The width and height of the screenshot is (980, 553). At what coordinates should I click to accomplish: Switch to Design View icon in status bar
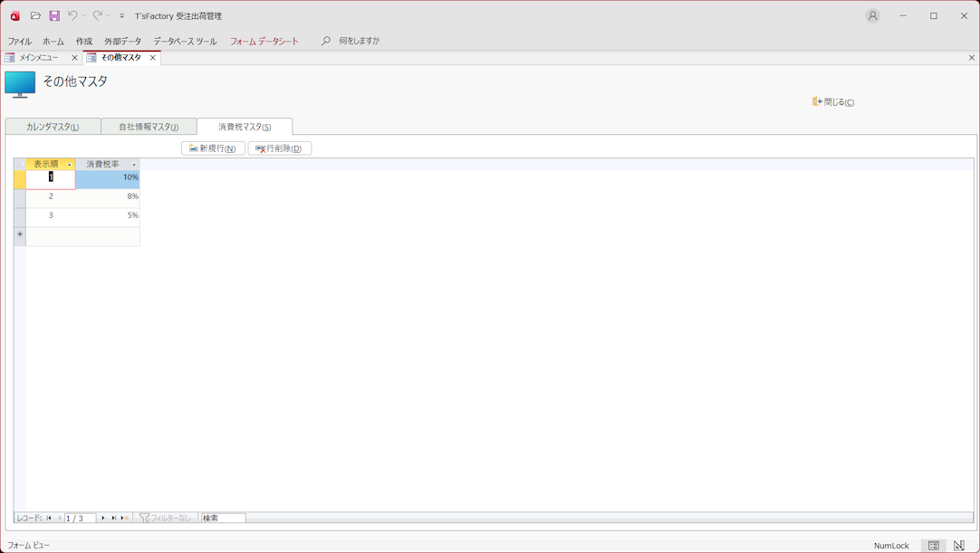(x=959, y=546)
